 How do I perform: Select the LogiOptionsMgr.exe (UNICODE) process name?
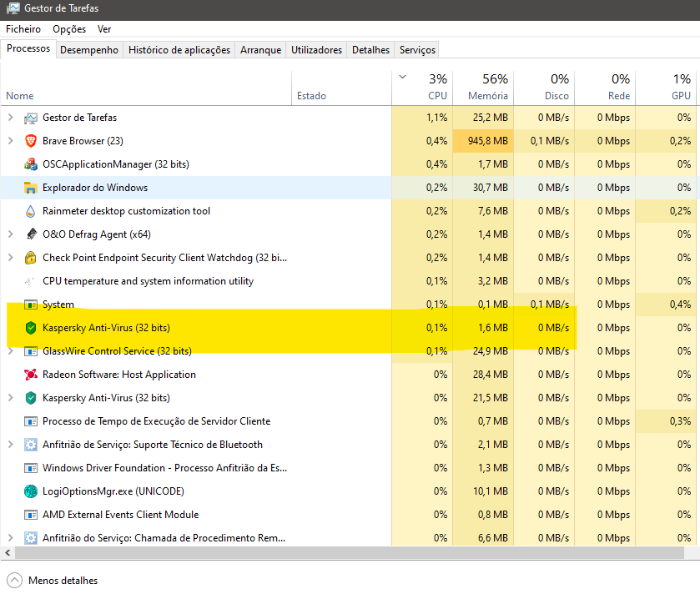(113, 491)
